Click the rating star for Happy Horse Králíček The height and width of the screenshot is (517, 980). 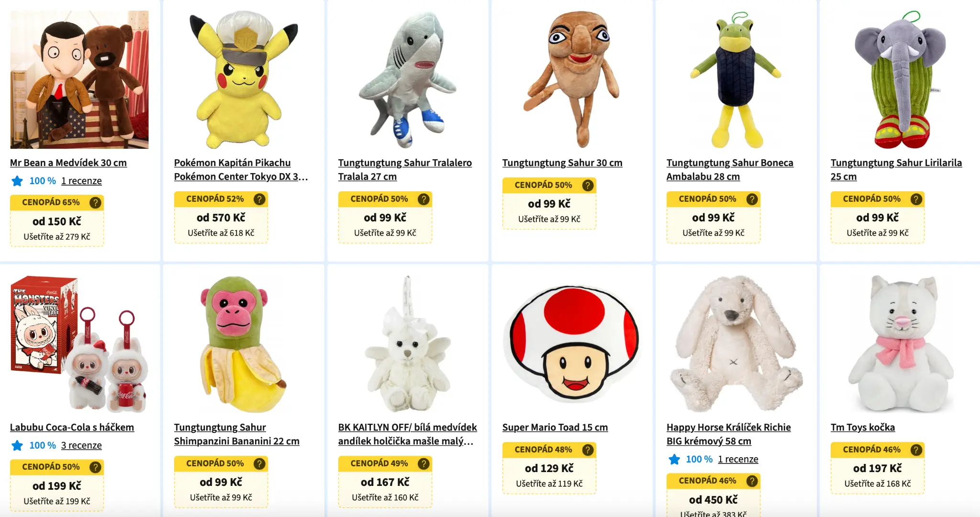[x=674, y=459]
